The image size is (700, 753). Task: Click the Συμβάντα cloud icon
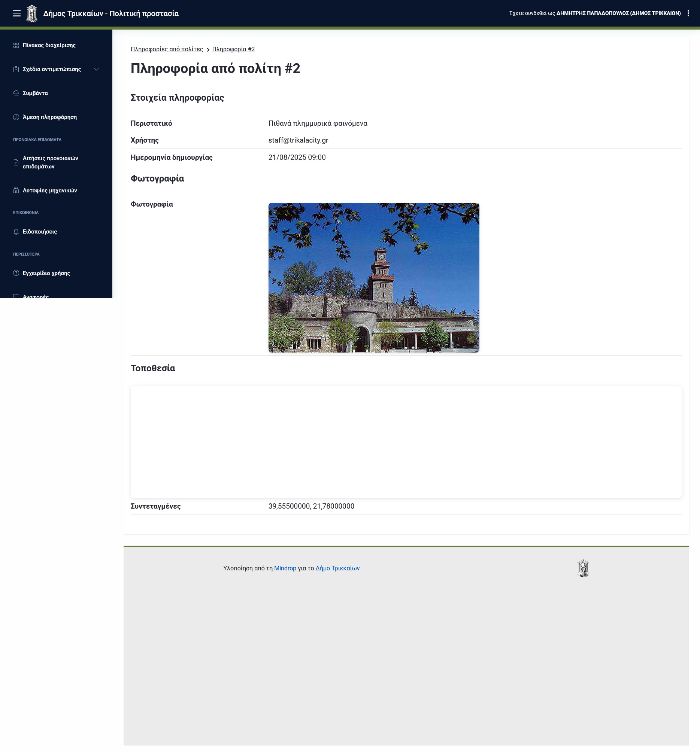point(16,93)
